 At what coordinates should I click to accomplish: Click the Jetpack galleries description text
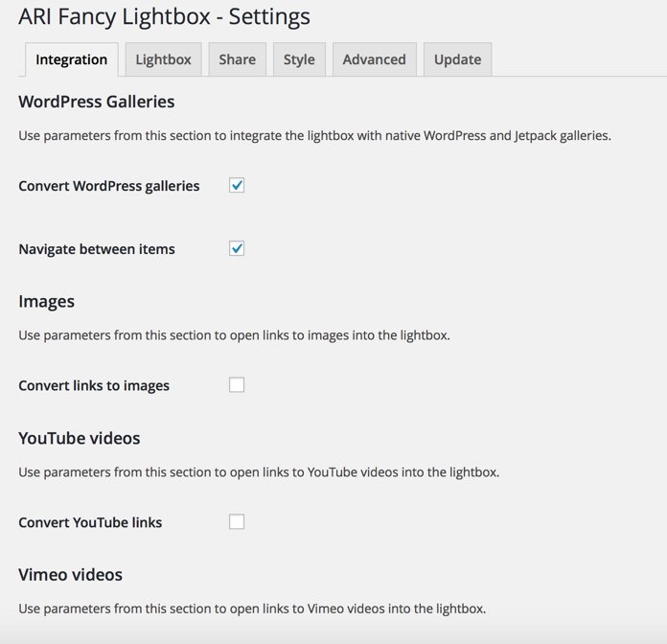(314, 135)
